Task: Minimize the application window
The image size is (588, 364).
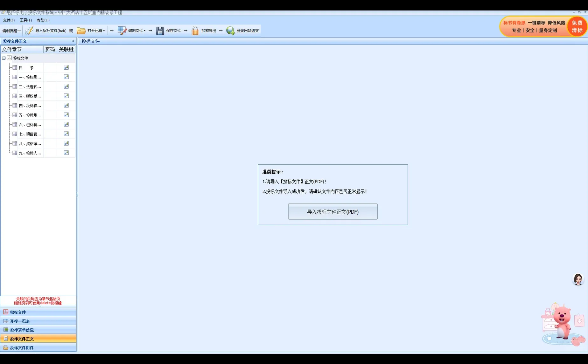Action: 574,12
